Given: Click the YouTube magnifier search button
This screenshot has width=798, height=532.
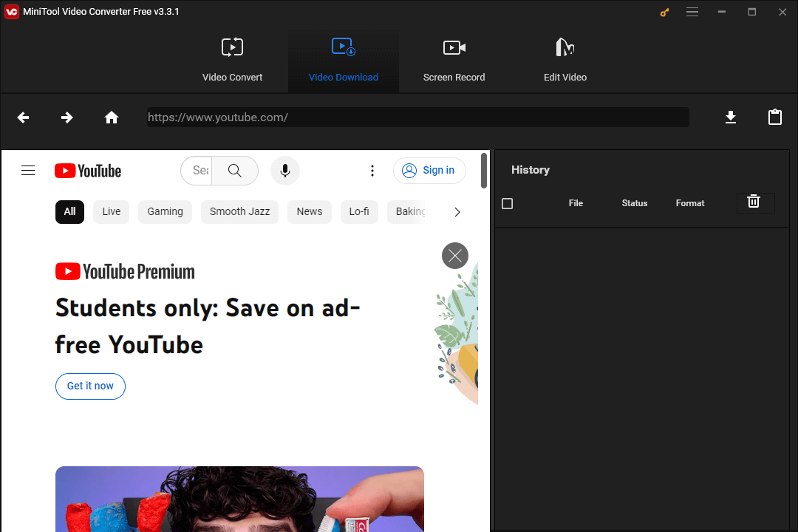Looking at the screenshot, I should (235, 171).
